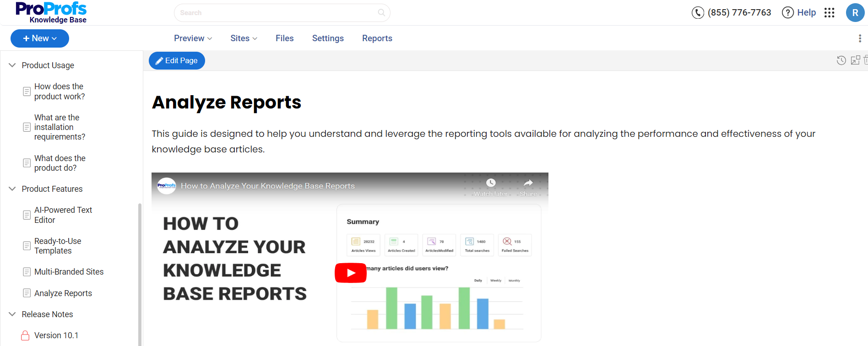Screen dimensions: 868x346
Task: Click the Help link in header
Action: coord(806,13)
